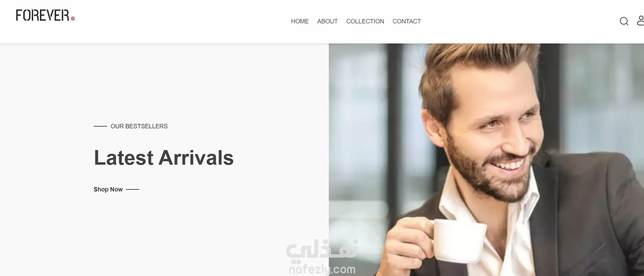The height and width of the screenshot is (276, 644).
Task: Open the ABOUT page
Action: coord(327,21)
